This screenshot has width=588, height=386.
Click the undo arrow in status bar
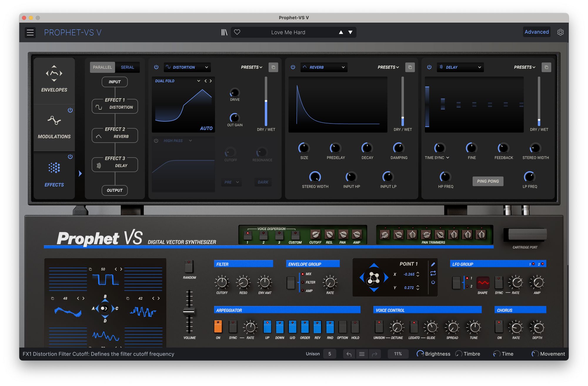click(349, 354)
